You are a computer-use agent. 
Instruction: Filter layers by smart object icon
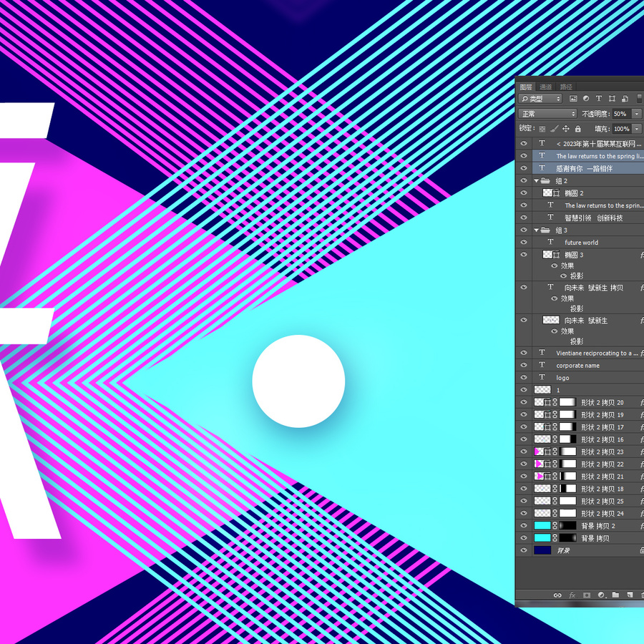pos(625,99)
